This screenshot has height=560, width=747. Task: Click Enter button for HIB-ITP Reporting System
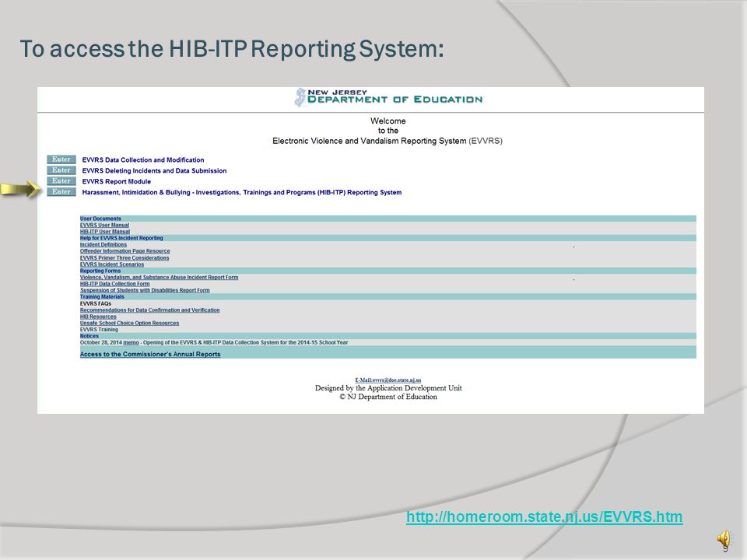(61, 192)
